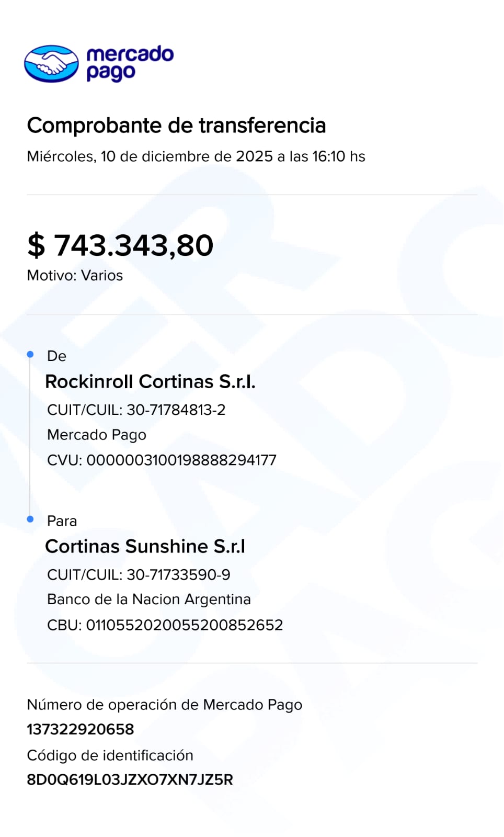Click 'Banco de la Nacion Argentina' text
The width and height of the screenshot is (504, 837).
pos(148,600)
